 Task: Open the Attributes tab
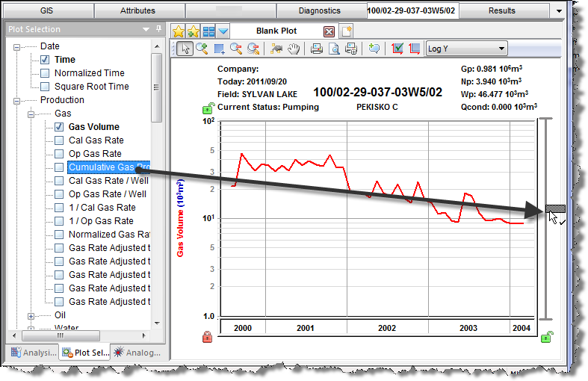click(x=137, y=10)
